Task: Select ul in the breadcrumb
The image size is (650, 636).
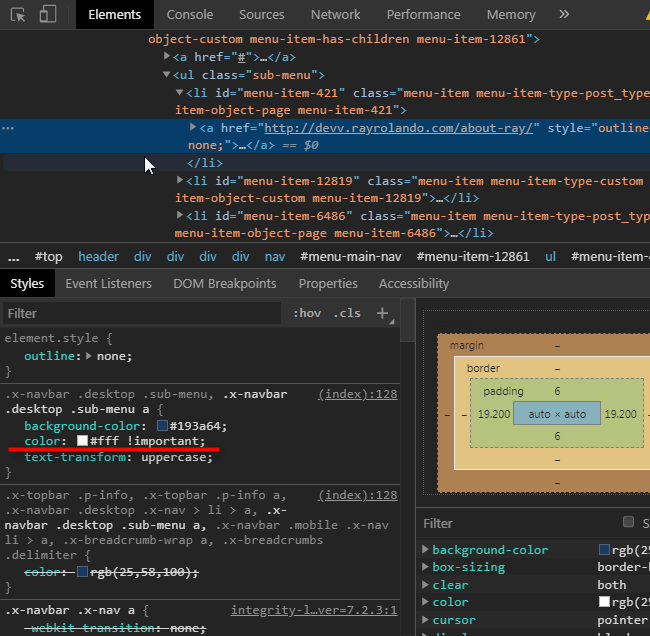Action: pyautogui.click(x=551, y=257)
